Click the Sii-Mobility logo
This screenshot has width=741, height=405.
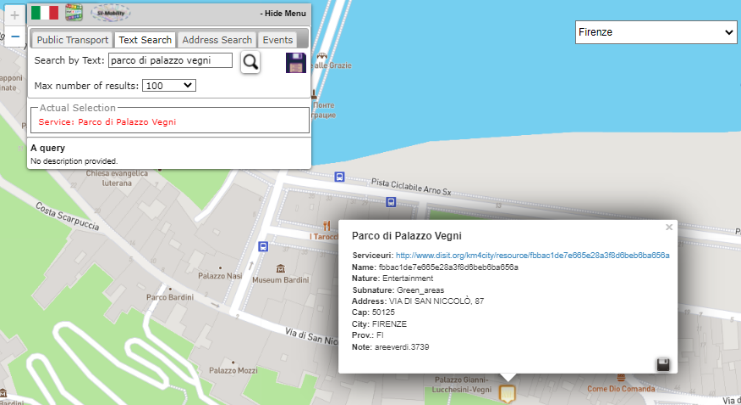[110, 13]
